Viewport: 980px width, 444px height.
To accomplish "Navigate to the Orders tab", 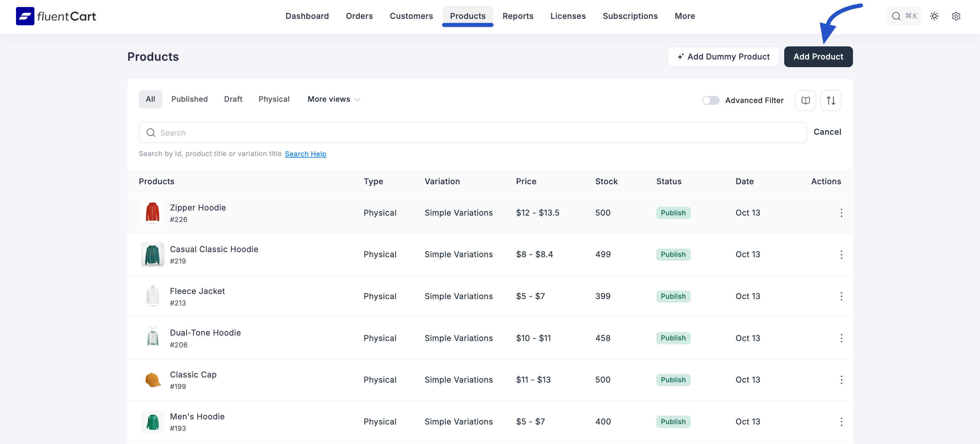I will (359, 16).
